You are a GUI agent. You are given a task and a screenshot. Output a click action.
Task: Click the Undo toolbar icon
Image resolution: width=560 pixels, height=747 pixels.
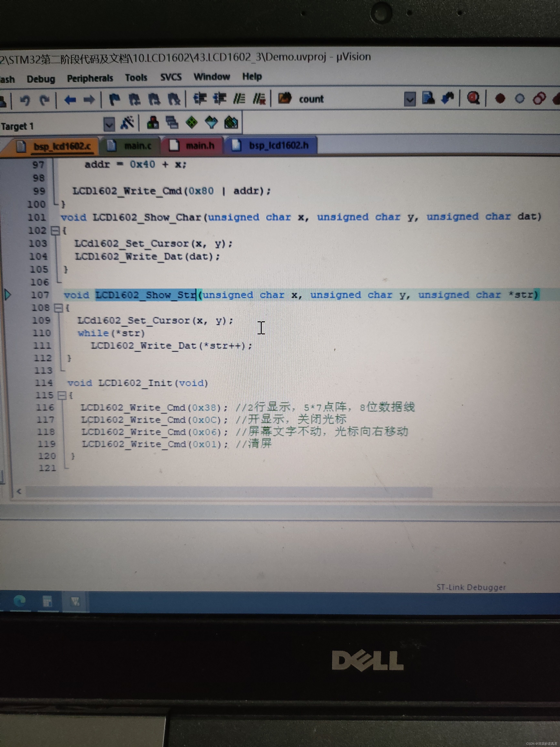point(25,100)
